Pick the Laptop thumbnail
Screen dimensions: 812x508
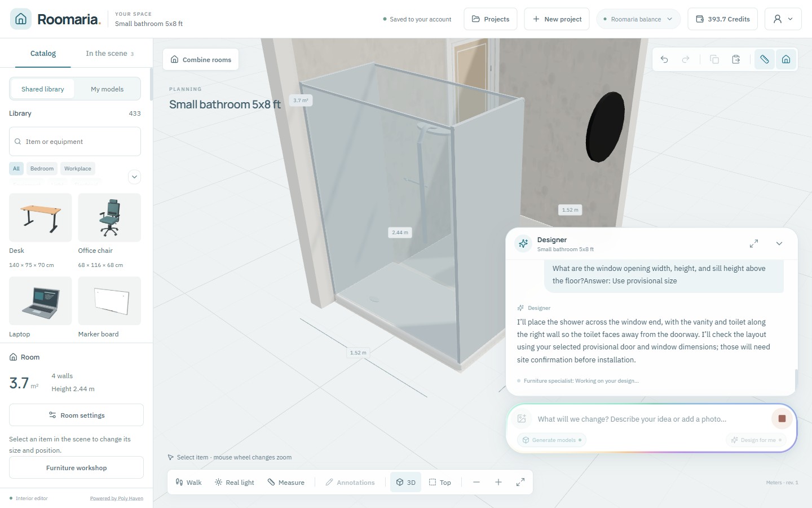41,301
